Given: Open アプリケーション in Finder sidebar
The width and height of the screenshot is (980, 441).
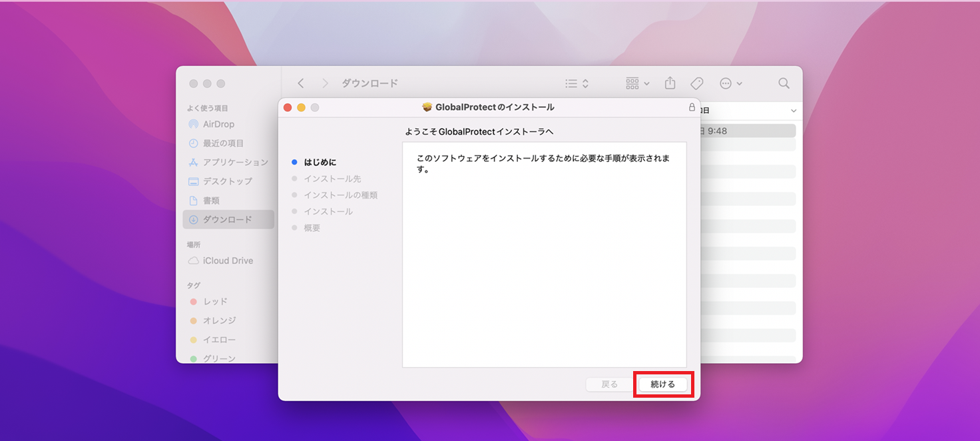Looking at the screenshot, I should 228,163.
